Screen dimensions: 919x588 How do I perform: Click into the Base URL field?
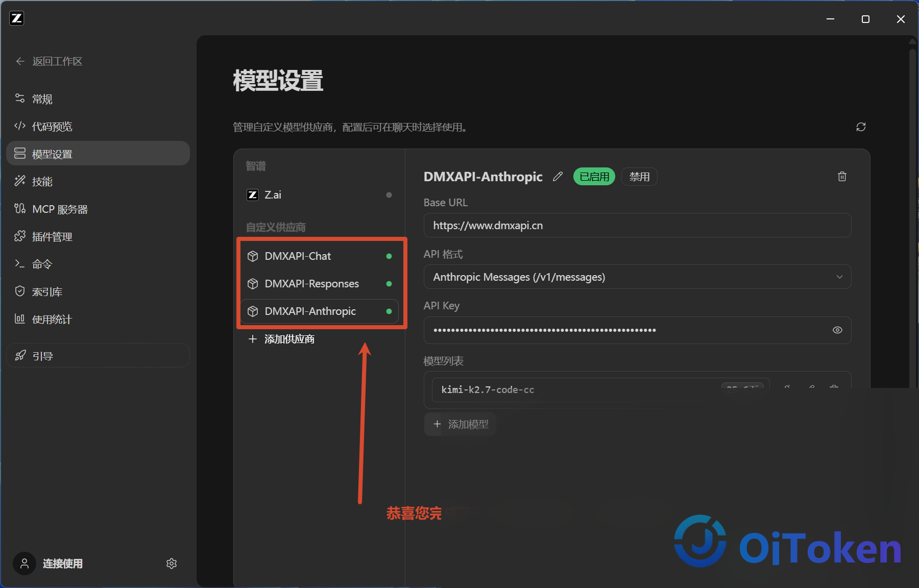coord(637,226)
